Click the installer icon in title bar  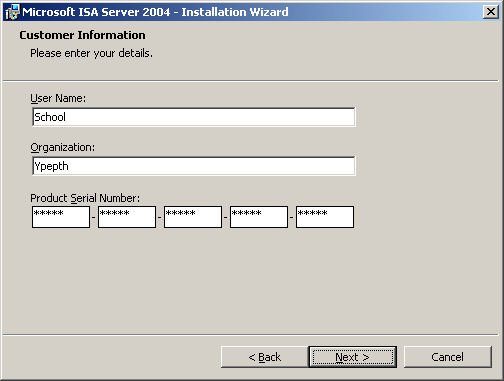pos(13,12)
